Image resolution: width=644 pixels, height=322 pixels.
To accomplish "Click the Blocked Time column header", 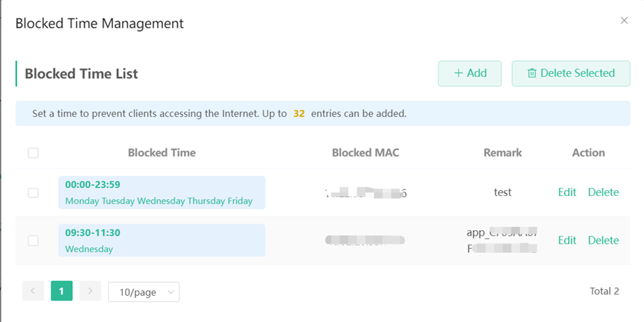I will 162,153.
